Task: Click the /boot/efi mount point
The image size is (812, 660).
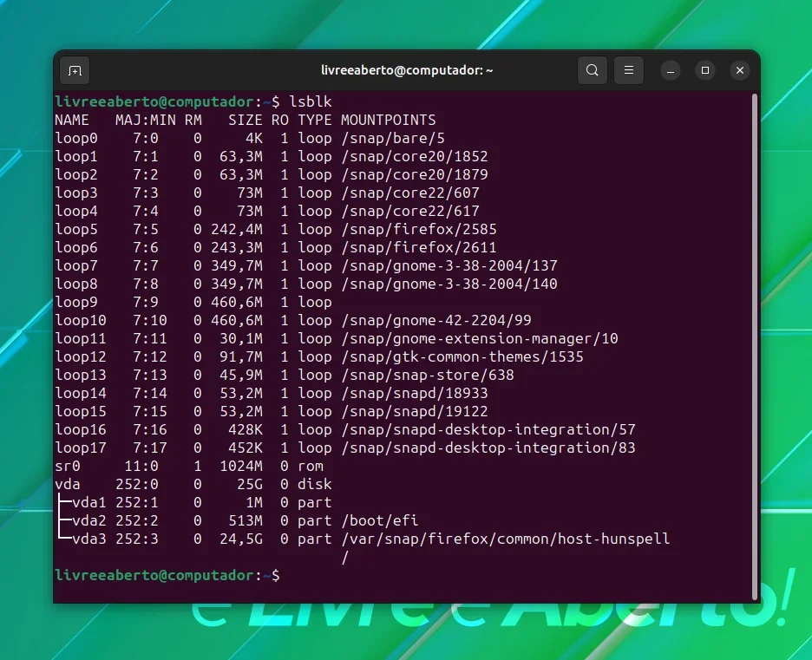Action: (x=379, y=520)
